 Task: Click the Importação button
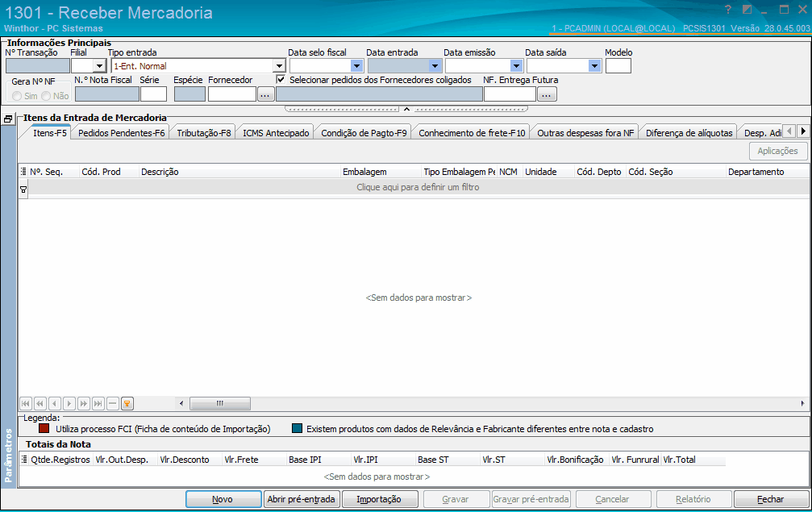click(379, 499)
